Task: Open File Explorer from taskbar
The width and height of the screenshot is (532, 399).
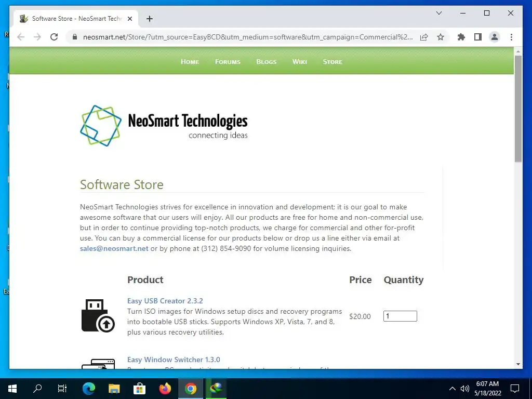Action: (x=114, y=389)
